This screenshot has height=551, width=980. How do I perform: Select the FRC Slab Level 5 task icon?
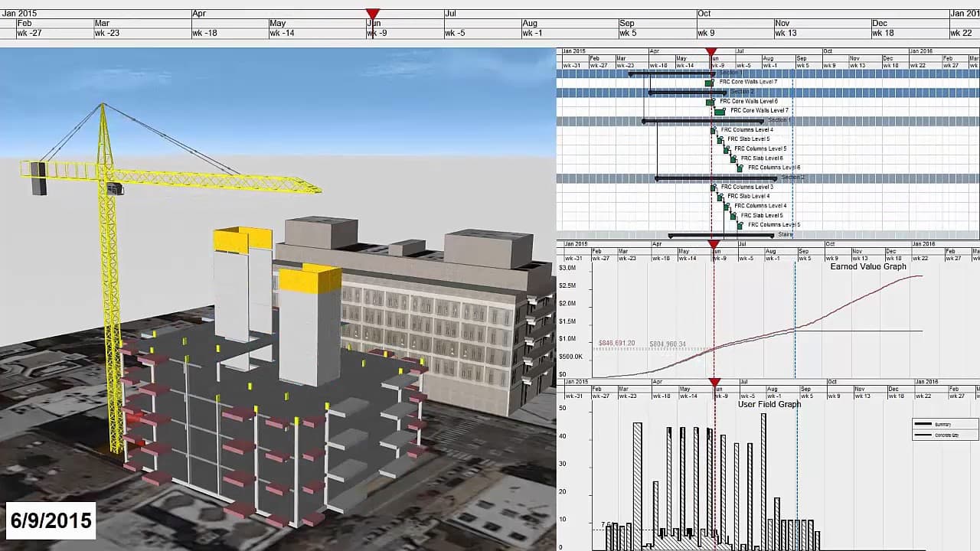pos(720,141)
